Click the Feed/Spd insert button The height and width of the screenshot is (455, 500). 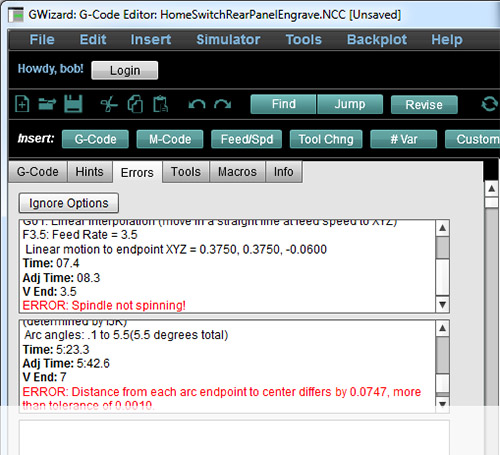click(x=247, y=139)
